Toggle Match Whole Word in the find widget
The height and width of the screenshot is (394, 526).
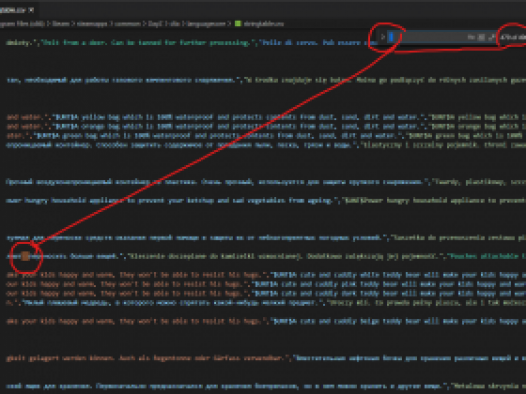(x=481, y=37)
